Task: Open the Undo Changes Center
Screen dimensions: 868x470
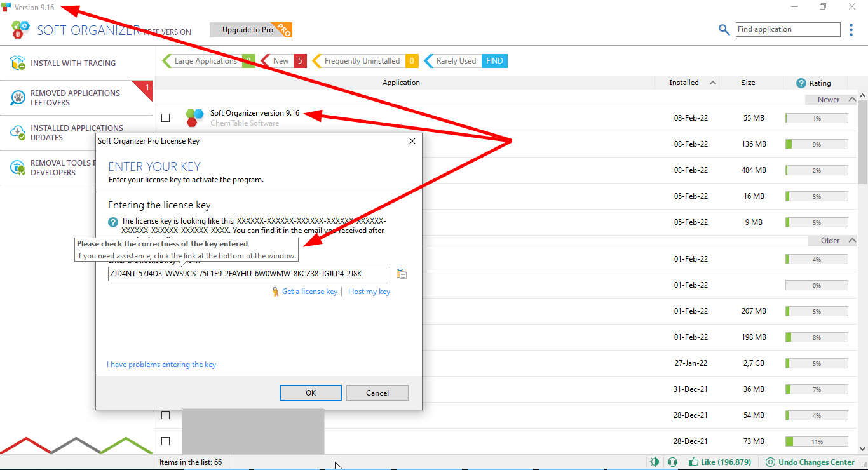Action: (x=810, y=462)
